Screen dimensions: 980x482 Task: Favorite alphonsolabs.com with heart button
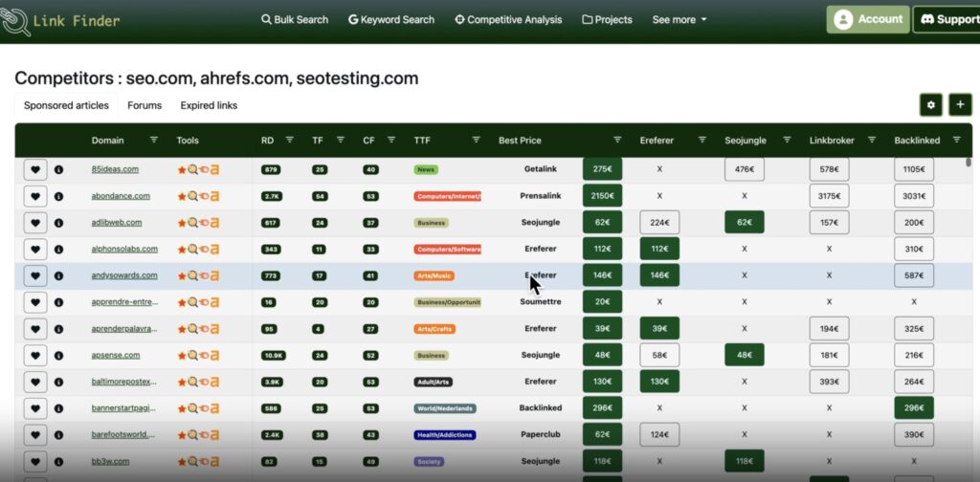click(35, 249)
